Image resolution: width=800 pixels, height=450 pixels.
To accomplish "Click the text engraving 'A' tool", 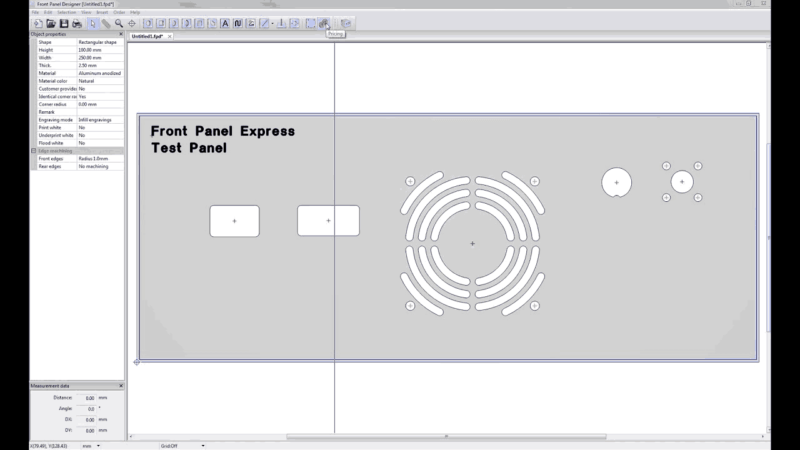I will 225,23.
